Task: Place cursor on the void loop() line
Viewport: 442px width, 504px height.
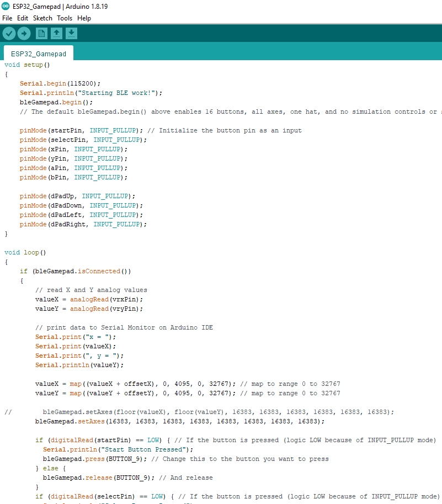Action: pyautogui.click(x=25, y=252)
